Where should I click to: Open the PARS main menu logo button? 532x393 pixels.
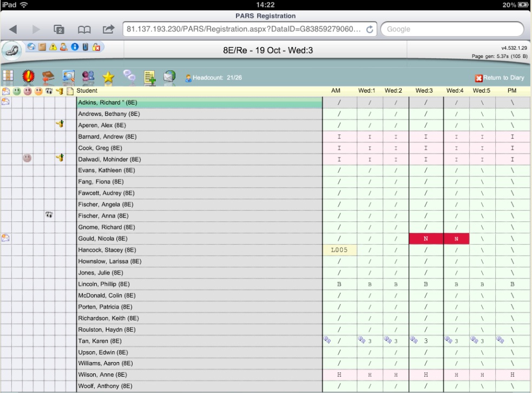(12, 51)
